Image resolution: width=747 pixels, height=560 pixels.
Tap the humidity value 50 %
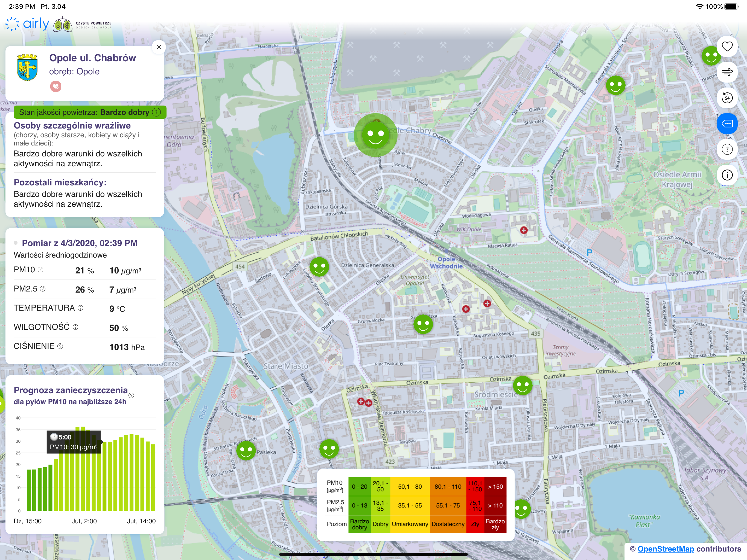coord(119,328)
